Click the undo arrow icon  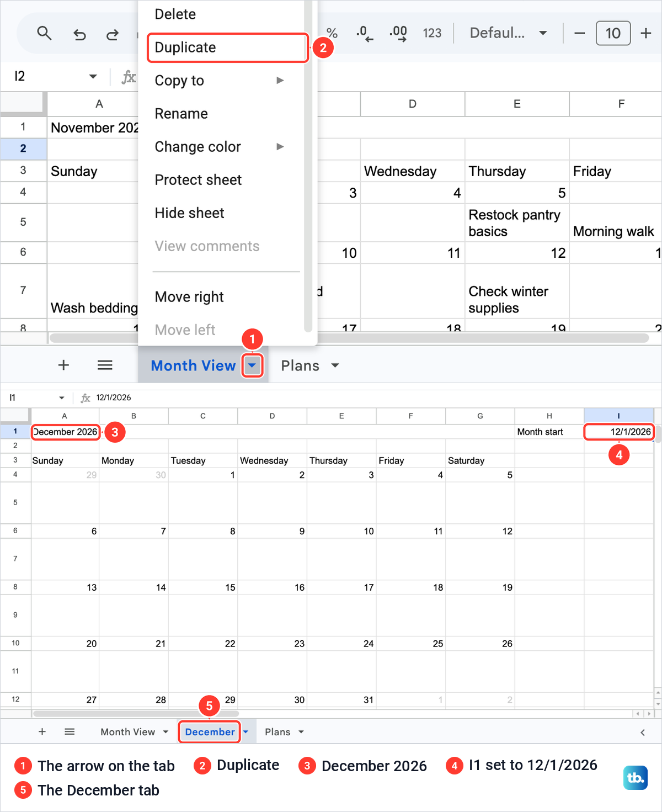pyautogui.click(x=79, y=35)
